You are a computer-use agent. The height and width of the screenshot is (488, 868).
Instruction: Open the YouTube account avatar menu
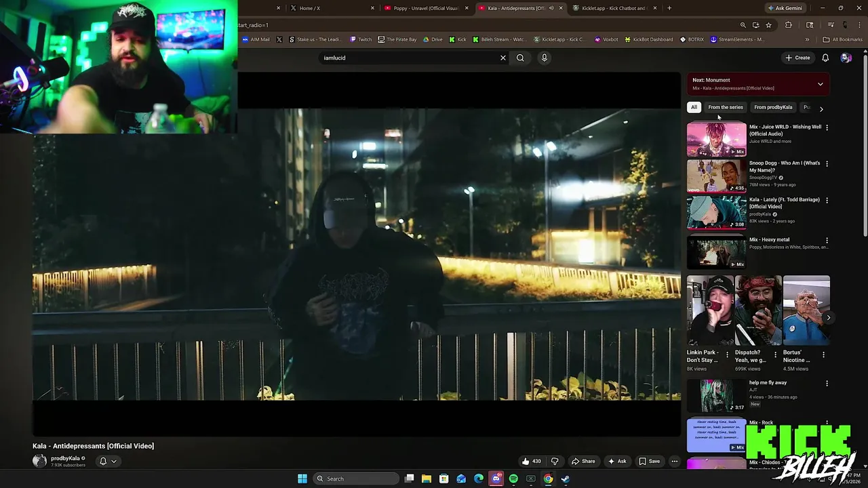(x=846, y=58)
